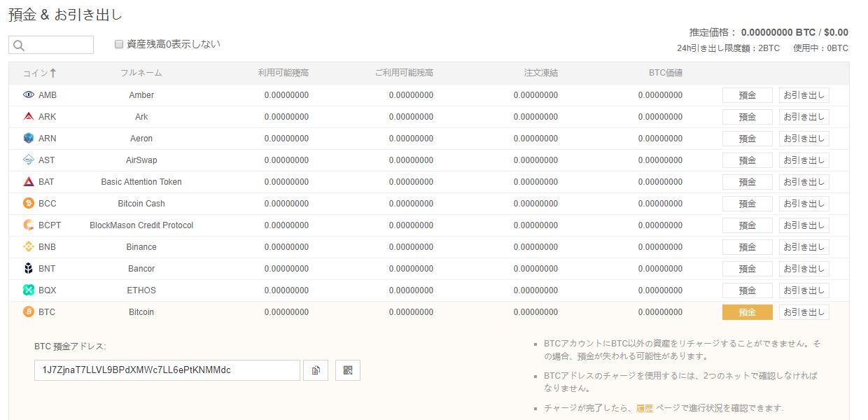Click the Amber full name text
868x420 pixels.
tap(141, 95)
